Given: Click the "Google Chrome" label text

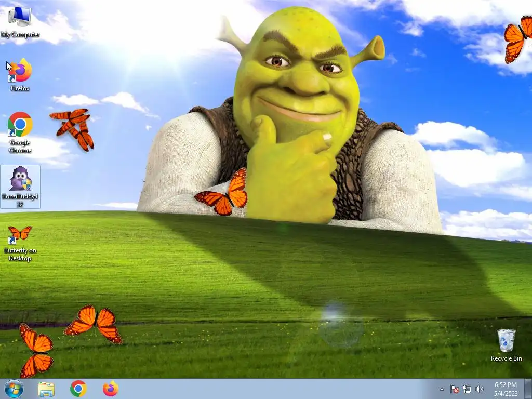Looking at the screenshot, I should [20, 146].
